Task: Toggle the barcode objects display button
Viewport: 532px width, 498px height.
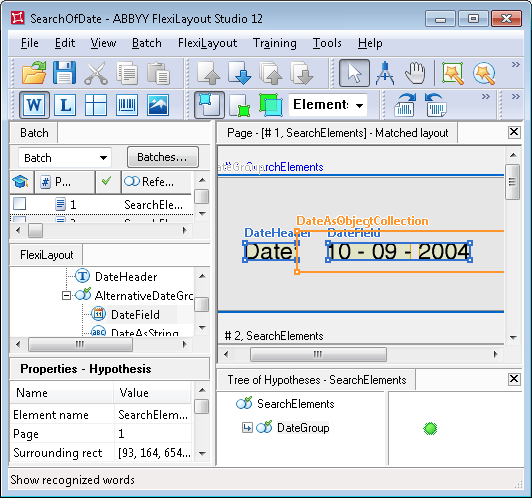Action: [x=127, y=104]
